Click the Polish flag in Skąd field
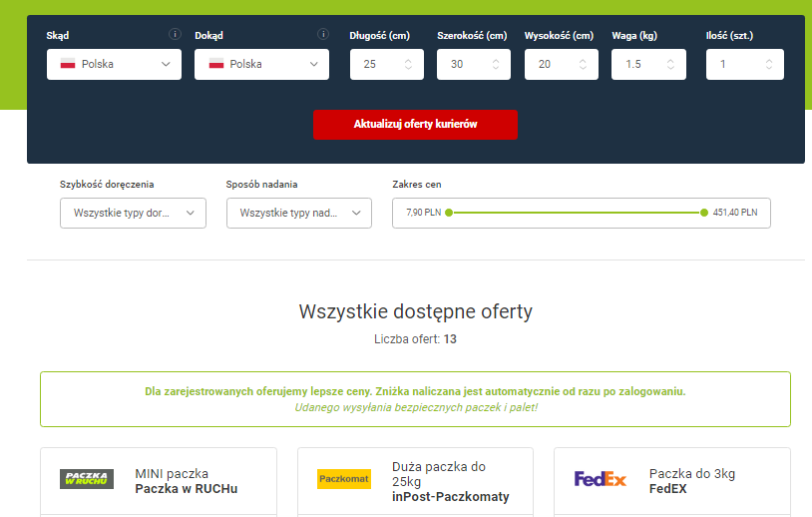 pyautogui.click(x=68, y=64)
